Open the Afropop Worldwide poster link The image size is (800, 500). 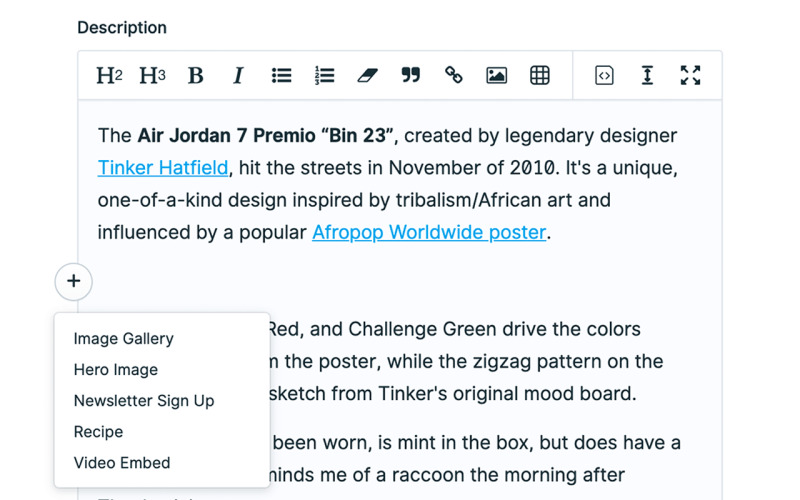point(429,233)
